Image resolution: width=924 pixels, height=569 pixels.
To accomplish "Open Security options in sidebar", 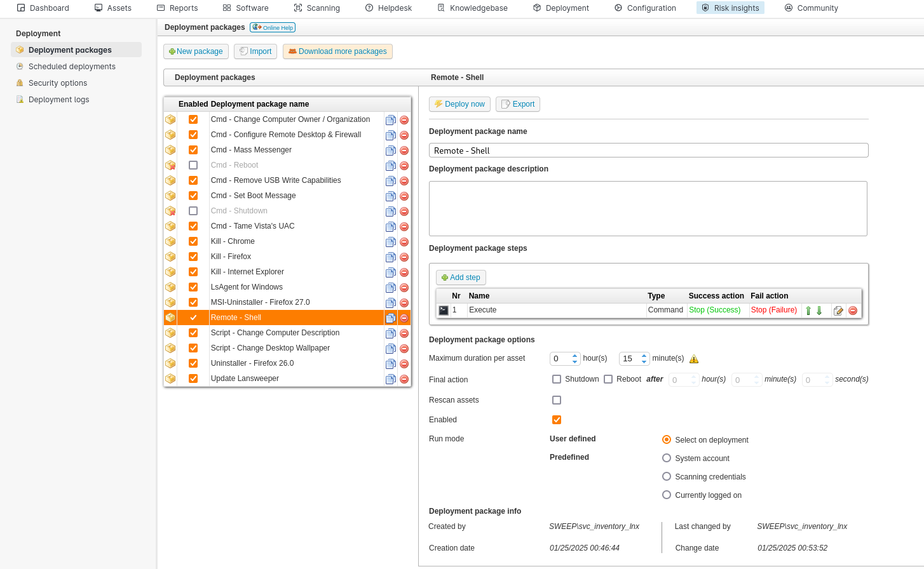I will pos(58,83).
